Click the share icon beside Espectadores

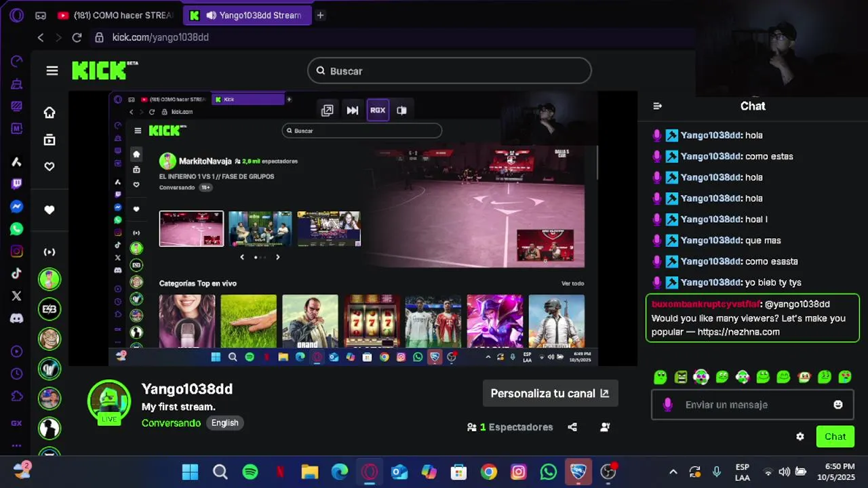572,427
